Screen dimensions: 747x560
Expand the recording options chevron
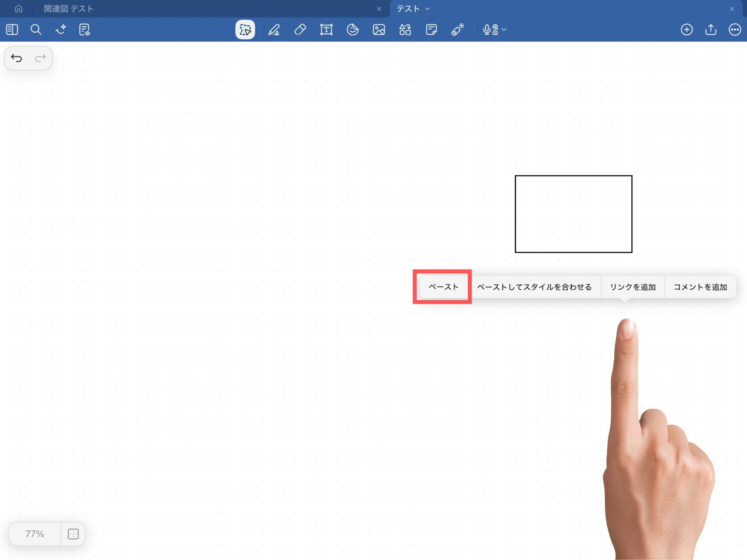[504, 30]
